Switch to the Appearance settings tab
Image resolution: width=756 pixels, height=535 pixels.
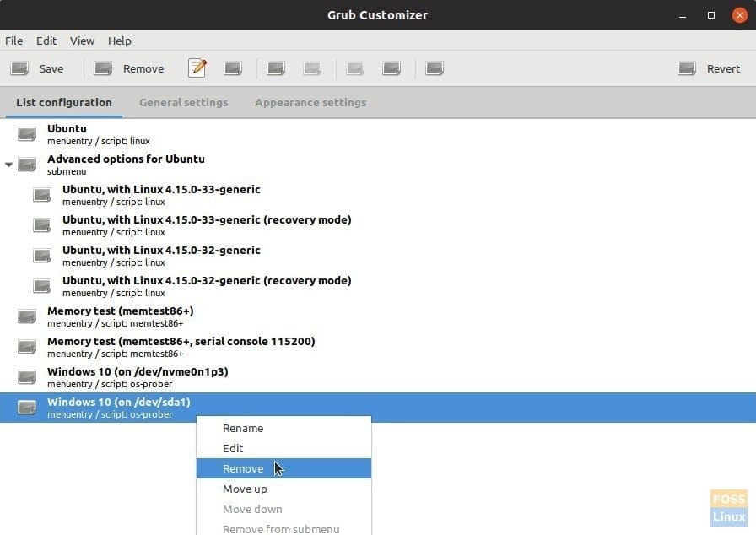pyautogui.click(x=310, y=103)
